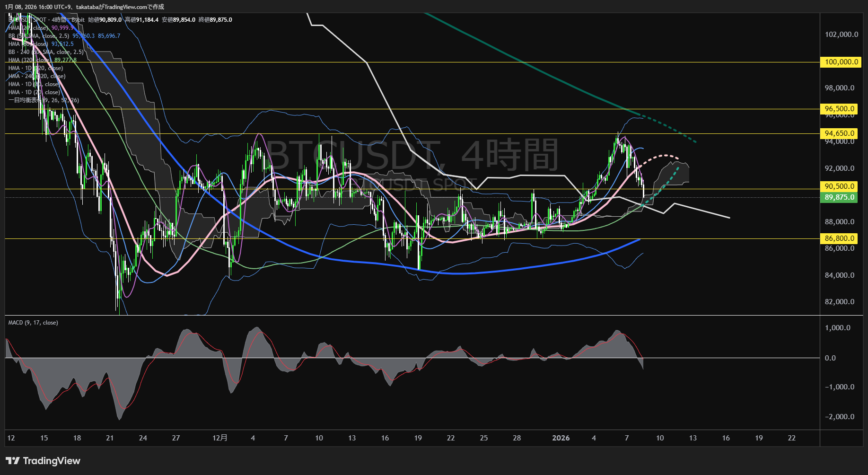Select the 86,800.0 support line label
The image size is (868, 475).
(840, 238)
